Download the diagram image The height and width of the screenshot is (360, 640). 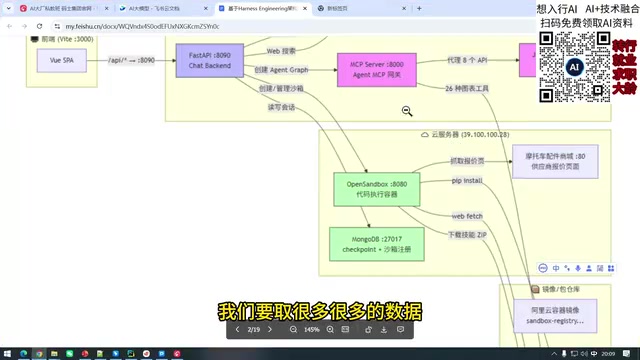384,329
